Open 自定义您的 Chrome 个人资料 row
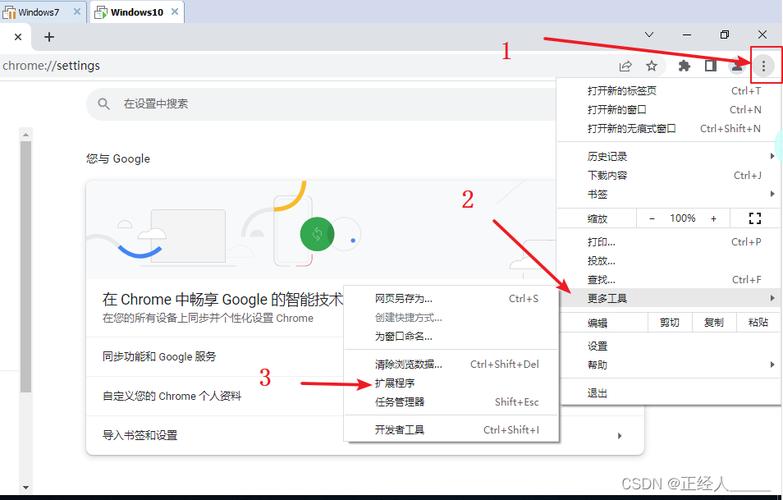Screen dimensions: 783x500 tap(216, 396)
